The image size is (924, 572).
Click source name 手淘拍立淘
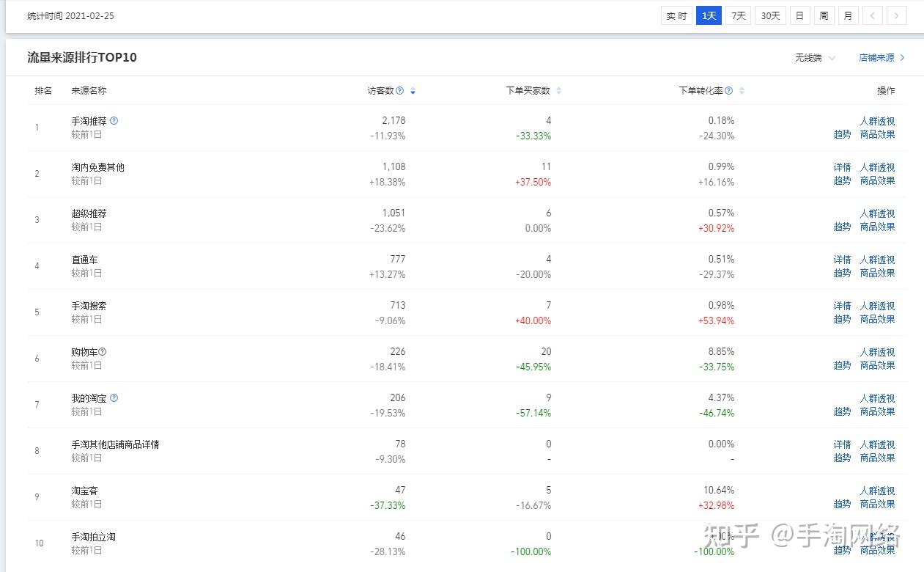coord(93,537)
